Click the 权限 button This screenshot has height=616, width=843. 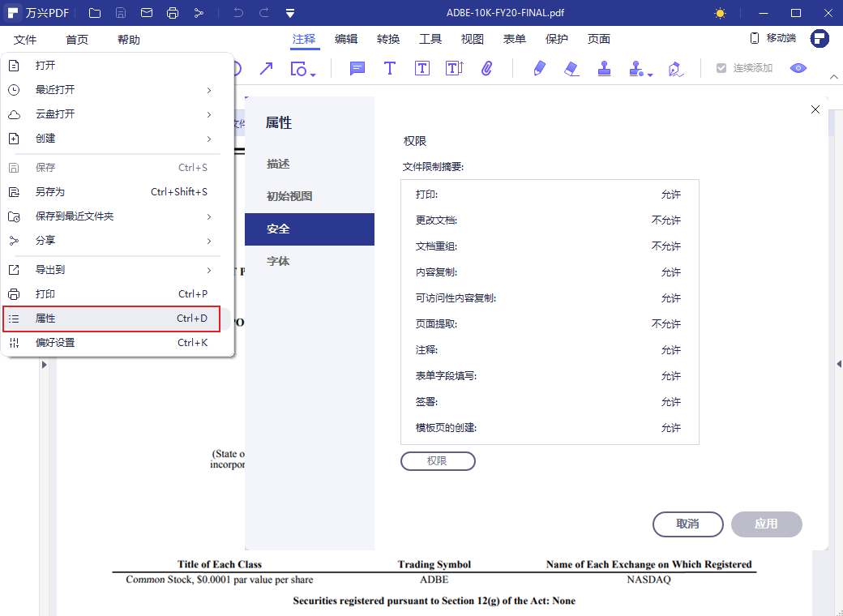click(x=438, y=460)
